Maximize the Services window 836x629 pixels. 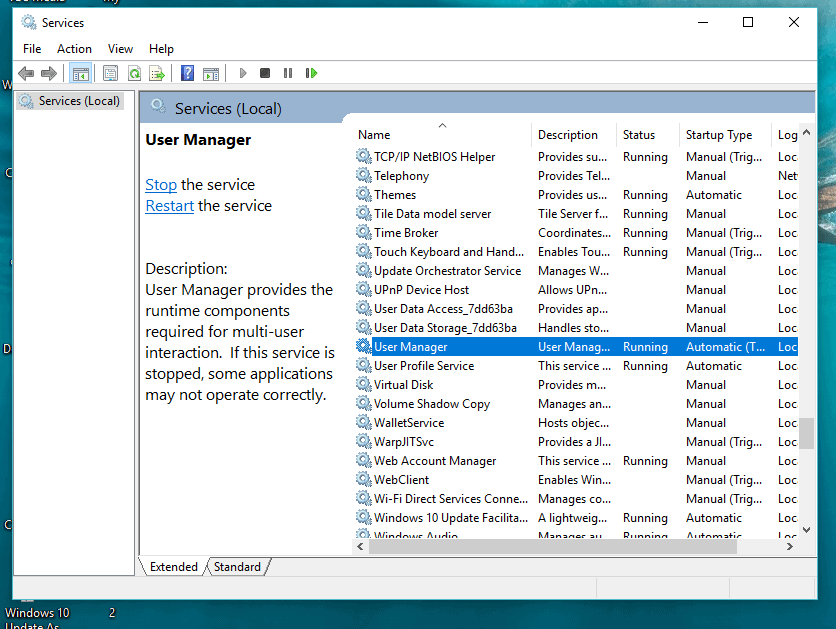748,22
